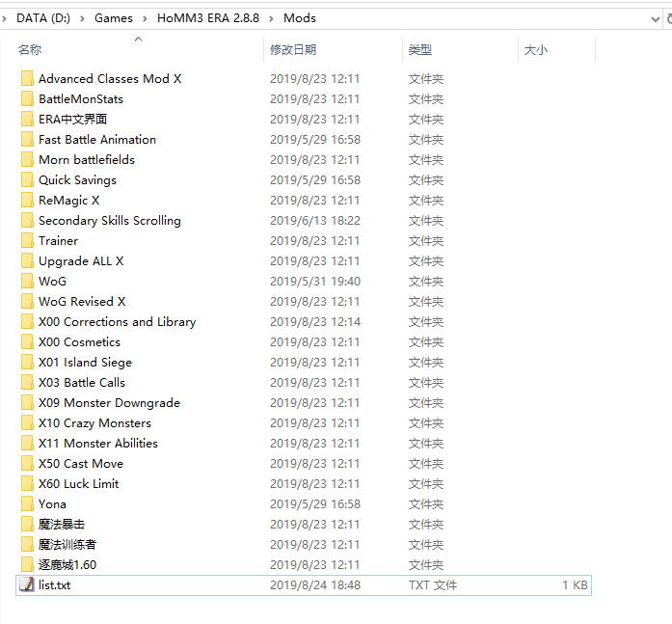This screenshot has width=672, height=624.
Task: Click the Secondary Skills Scrolling folder icon
Action: [x=27, y=220]
